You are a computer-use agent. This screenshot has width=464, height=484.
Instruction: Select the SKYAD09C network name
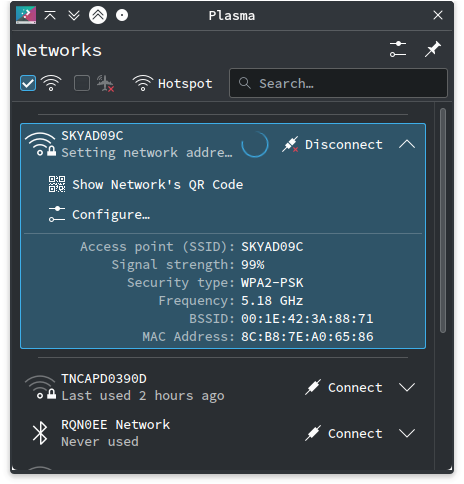point(92,136)
